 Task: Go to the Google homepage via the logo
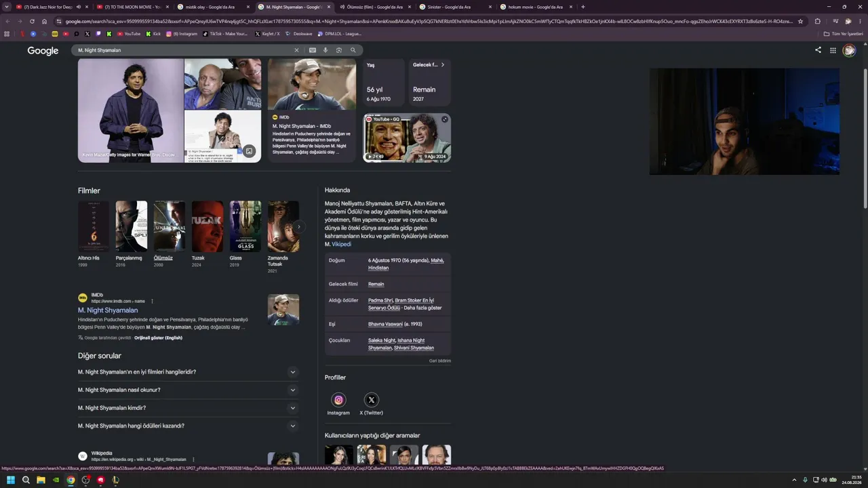pyautogui.click(x=43, y=51)
